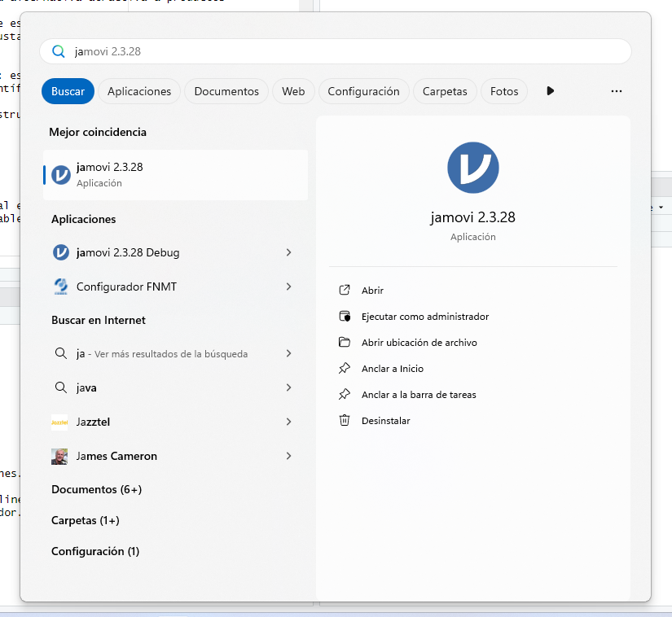Click the trash icon next to Desinstalar
The width and height of the screenshot is (672, 617).
[345, 421]
